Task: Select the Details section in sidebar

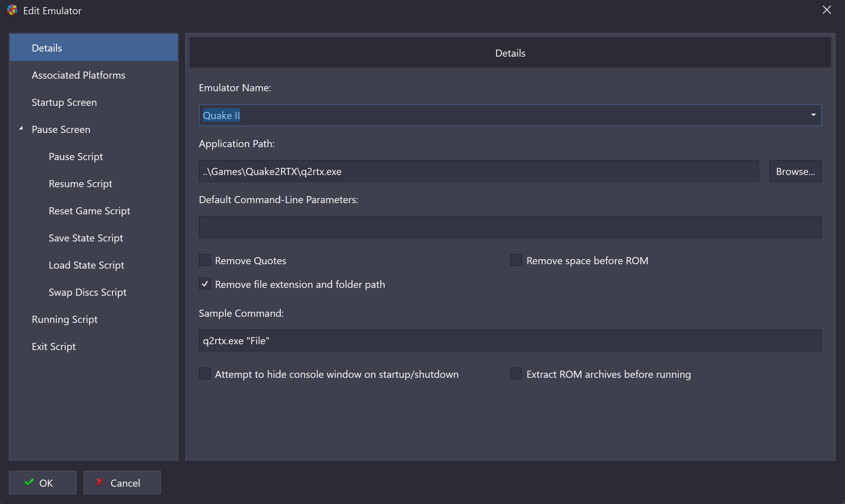Action: tap(94, 48)
